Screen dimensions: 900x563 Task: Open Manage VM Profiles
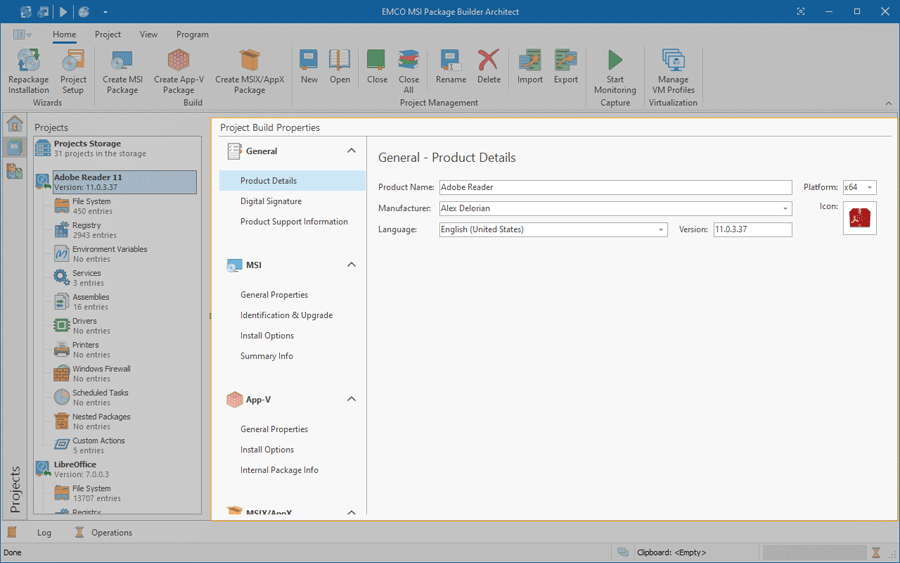click(x=673, y=71)
